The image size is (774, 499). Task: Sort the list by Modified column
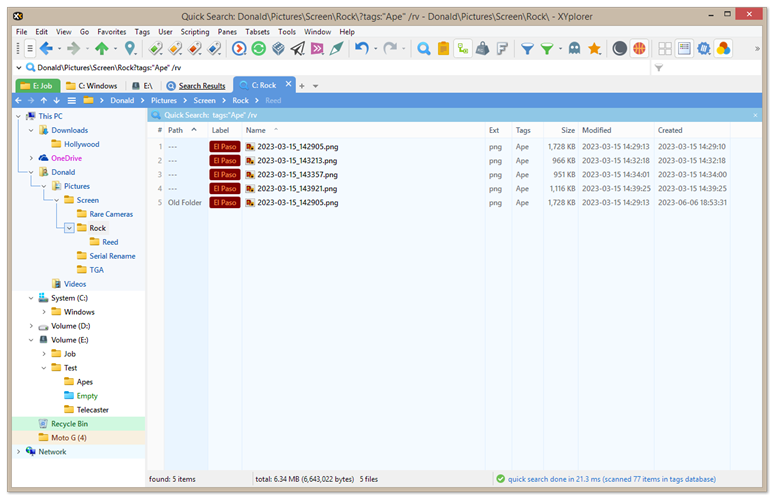(597, 130)
